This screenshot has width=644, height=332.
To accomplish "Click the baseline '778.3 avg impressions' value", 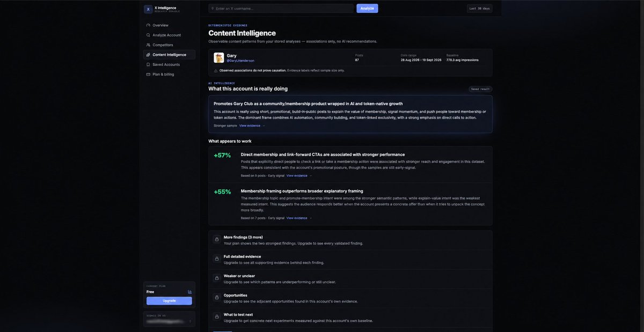I will pyautogui.click(x=463, y=60).
